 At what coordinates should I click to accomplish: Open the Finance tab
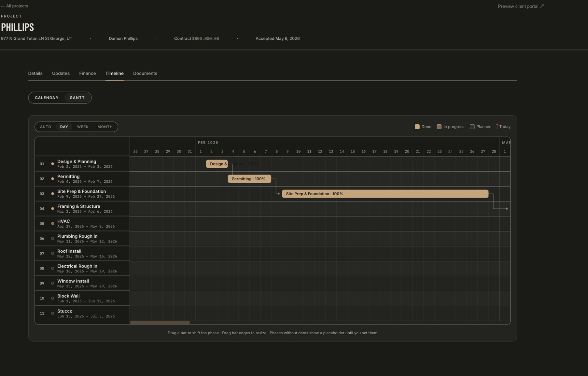pyautogui.click(x=87, y=73)
